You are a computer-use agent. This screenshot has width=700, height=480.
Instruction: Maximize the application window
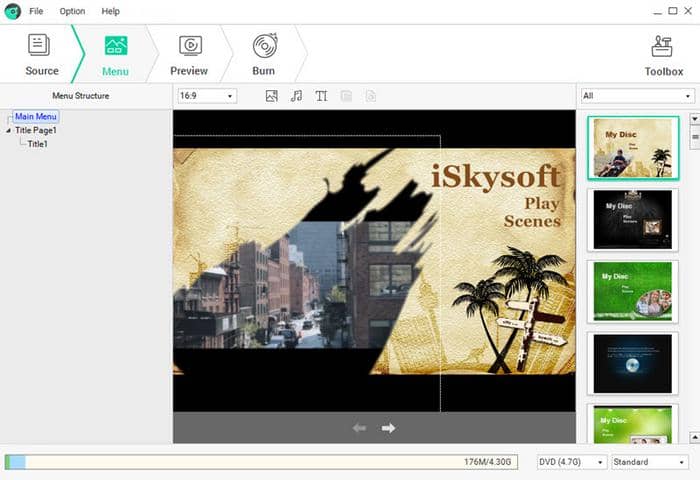tap(673, 11)
